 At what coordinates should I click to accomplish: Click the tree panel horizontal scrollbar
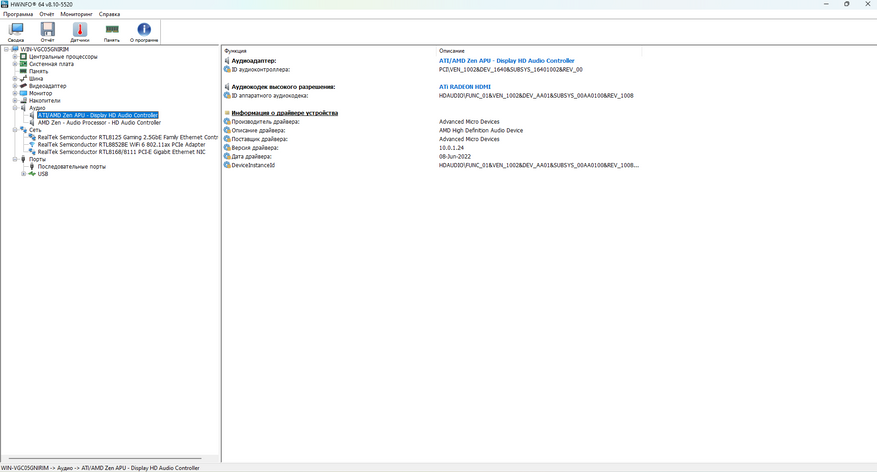coord(102,459)
